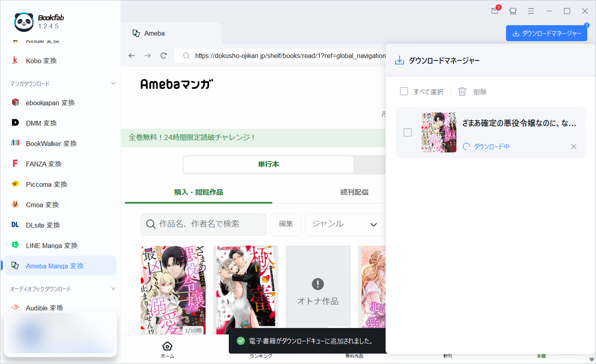
Task: Open the hamburger menu icon
Action: click(531, 11)
